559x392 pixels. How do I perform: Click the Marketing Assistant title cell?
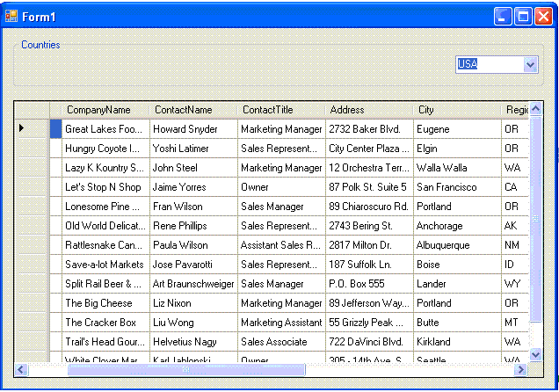pyautogui.click(x=281, y=323)
